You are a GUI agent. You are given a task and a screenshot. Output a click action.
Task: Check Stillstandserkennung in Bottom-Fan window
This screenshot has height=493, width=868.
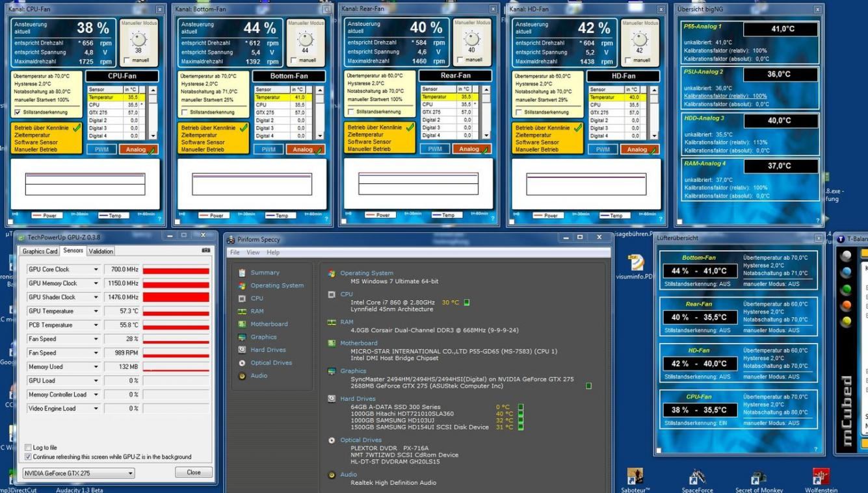pyautogui.click(x=185, y=112)
